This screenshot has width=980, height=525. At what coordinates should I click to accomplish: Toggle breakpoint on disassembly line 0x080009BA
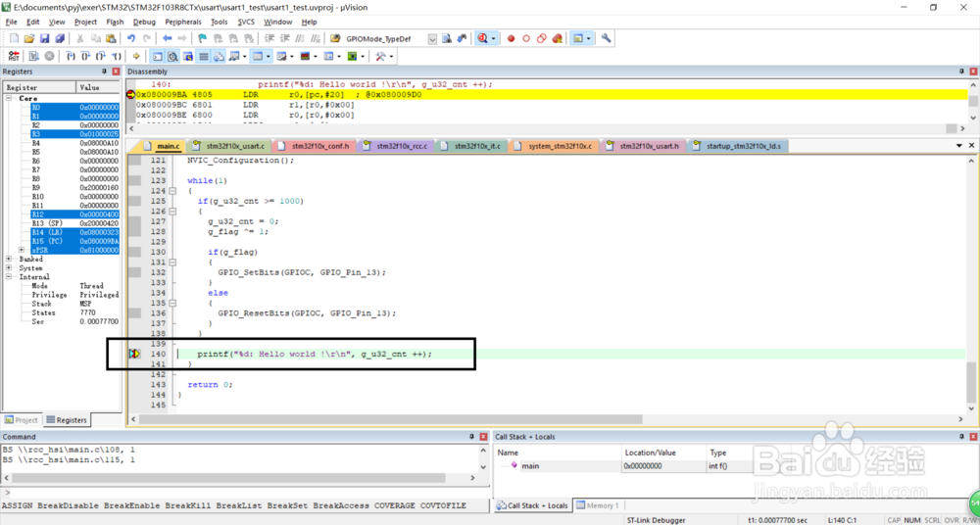(x=130, y=94)
